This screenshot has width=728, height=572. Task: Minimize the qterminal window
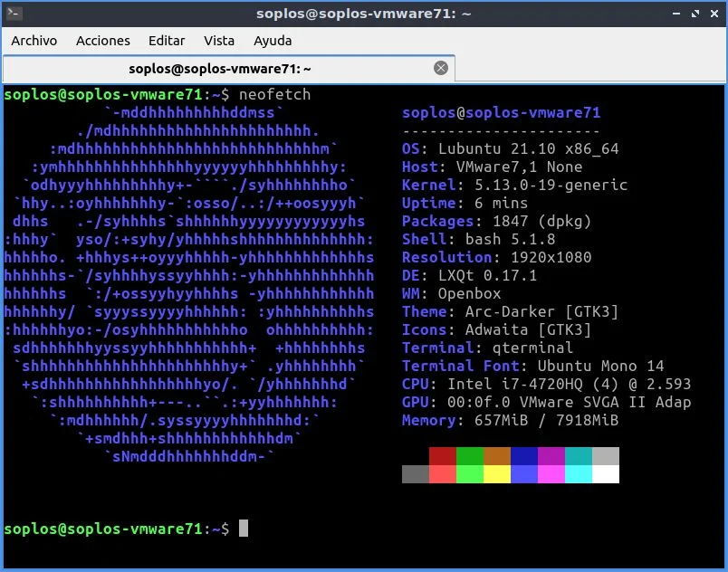676,14
